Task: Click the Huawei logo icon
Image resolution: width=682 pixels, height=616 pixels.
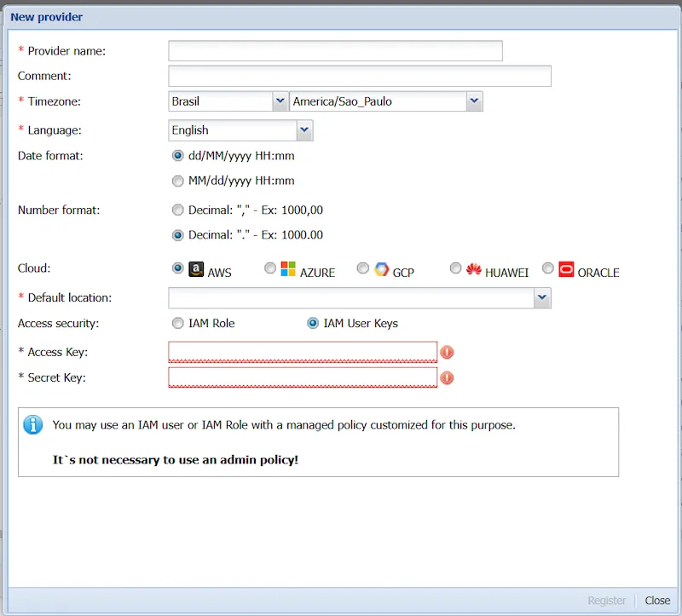Action: point(474,270)
